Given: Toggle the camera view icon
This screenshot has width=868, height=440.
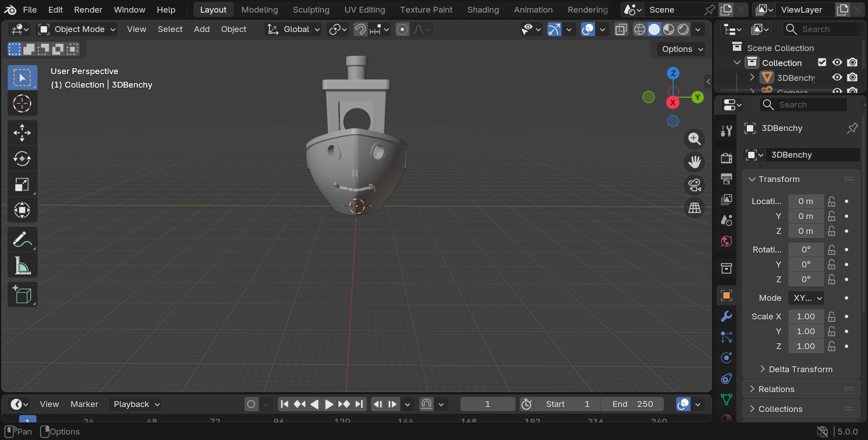Looking at the screenshot, I should pos(694,185).
